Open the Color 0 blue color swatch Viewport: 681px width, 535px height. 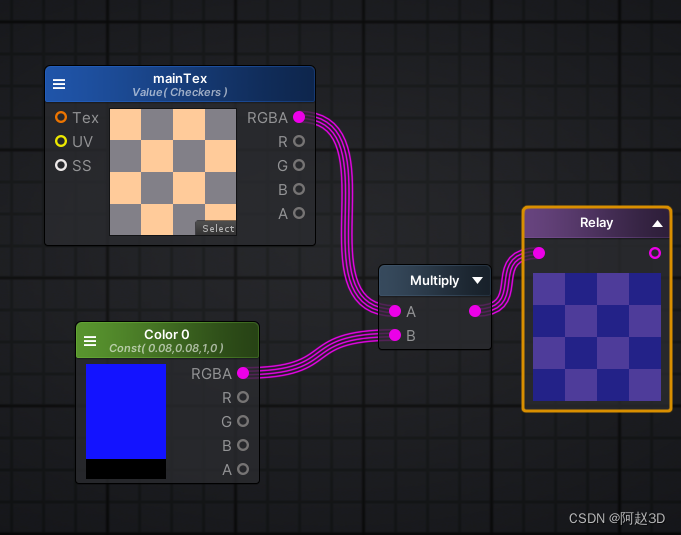[x=126, y=411]
